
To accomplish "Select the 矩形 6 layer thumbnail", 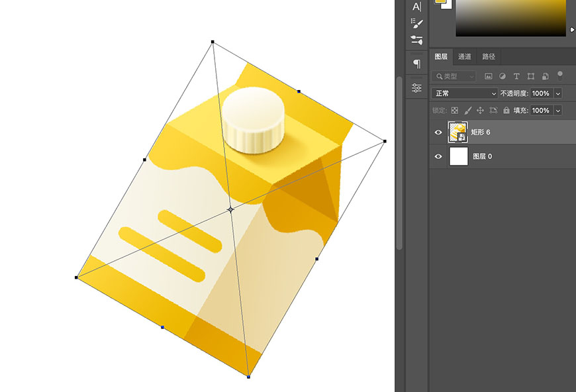I will tap(457, 132).
